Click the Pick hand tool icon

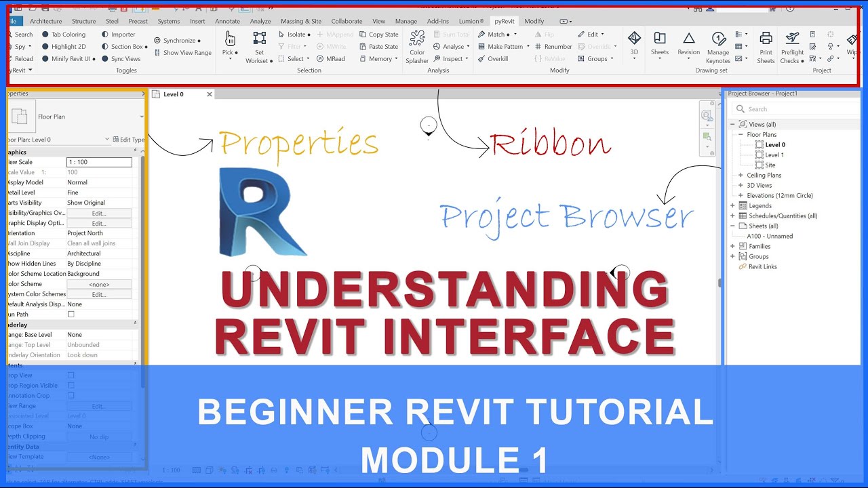pyautogui.click(x=230, y=38)
